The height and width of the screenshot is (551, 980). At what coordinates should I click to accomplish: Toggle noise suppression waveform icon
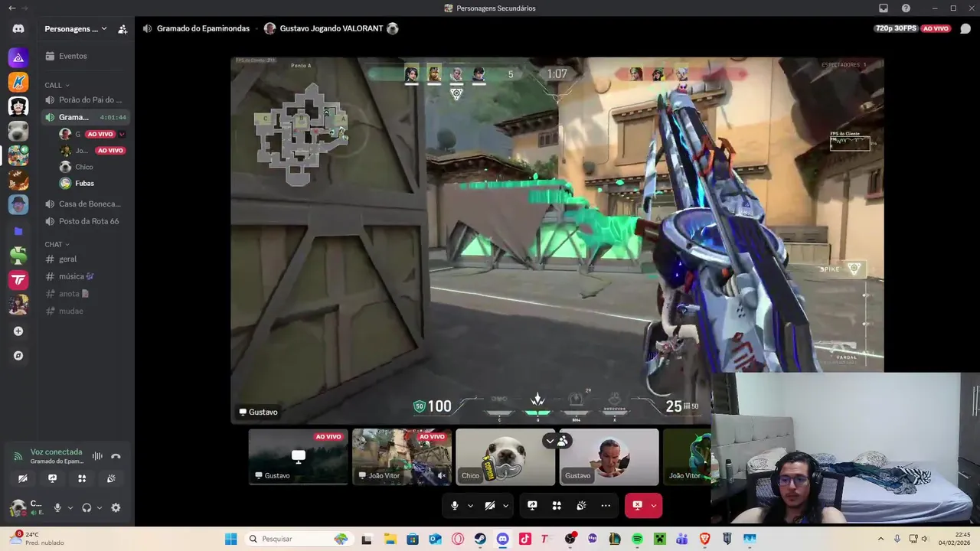click(x=97, y=456)
